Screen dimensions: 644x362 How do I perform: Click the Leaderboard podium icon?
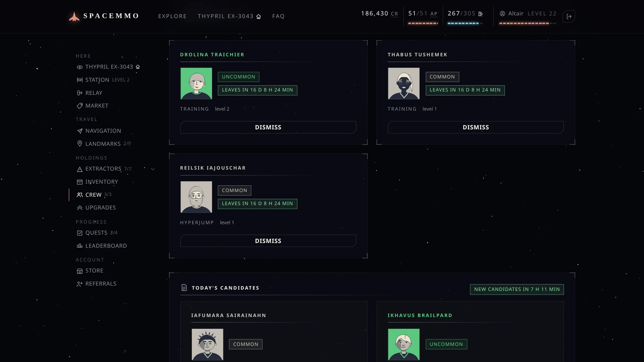pos(79,246)
